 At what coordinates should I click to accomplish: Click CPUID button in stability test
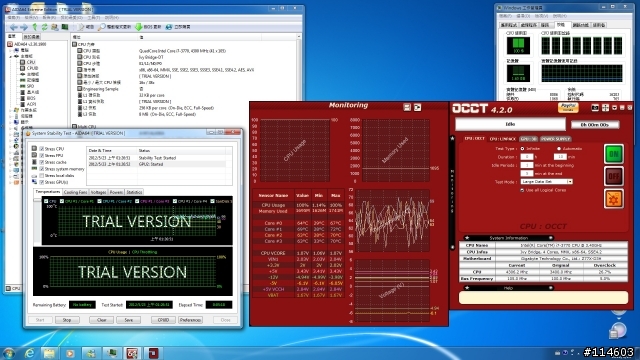tap(163, 320)
